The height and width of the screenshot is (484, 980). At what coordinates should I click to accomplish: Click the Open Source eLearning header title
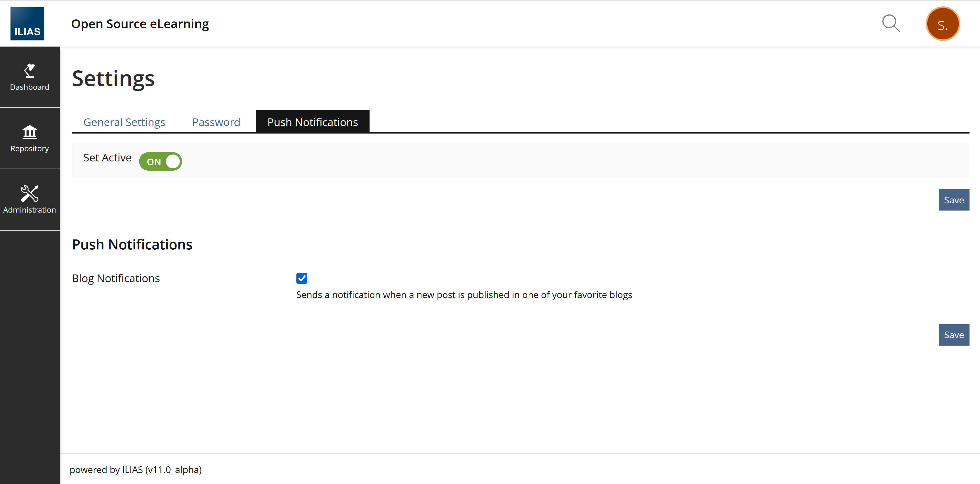[x=140, y=24]
